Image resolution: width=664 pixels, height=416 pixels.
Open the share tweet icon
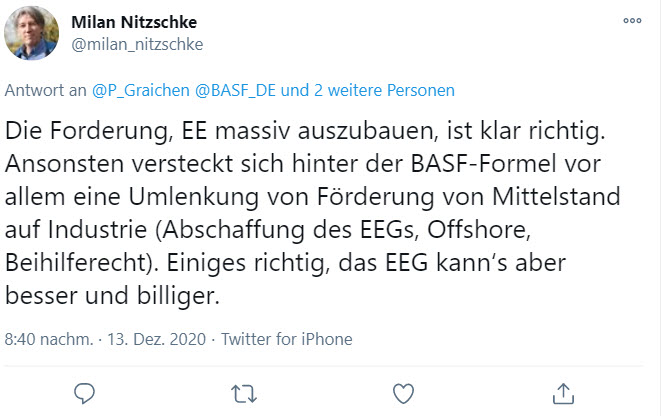[562, 391]
